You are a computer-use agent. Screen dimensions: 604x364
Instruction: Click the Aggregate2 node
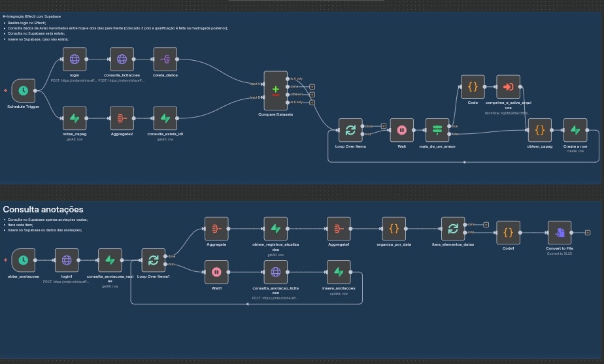pos(122,118)
